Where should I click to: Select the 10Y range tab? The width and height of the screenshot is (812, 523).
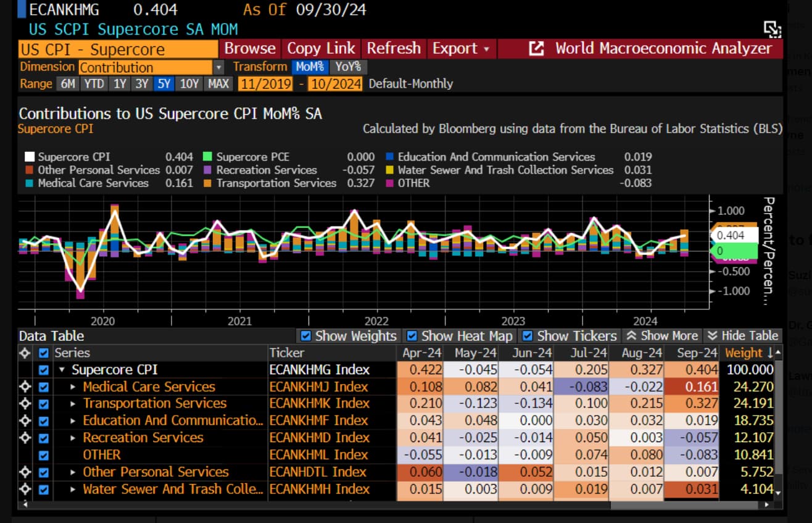[x=189, y=83]
